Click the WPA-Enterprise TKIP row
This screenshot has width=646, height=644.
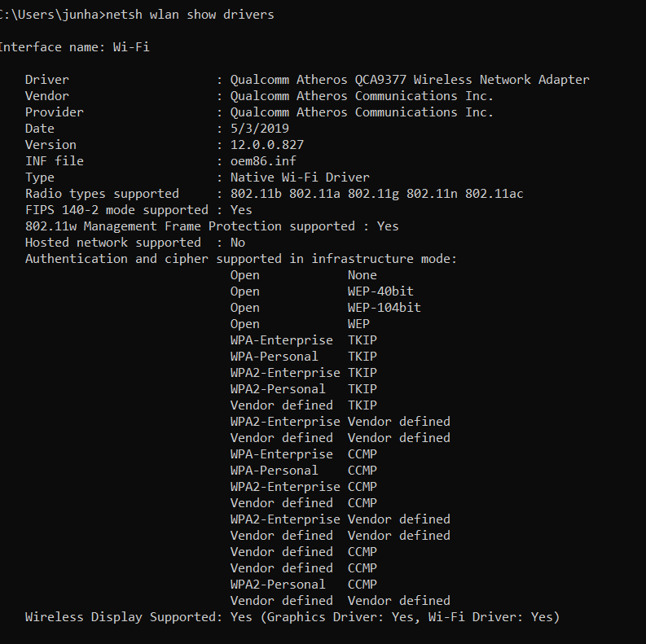point(304,340)
